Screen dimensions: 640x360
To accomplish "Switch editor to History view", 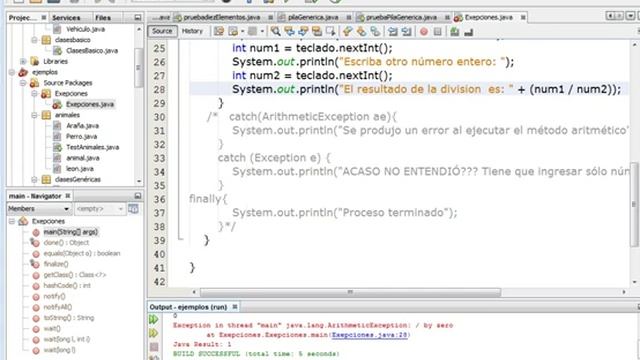I will 192,31.
